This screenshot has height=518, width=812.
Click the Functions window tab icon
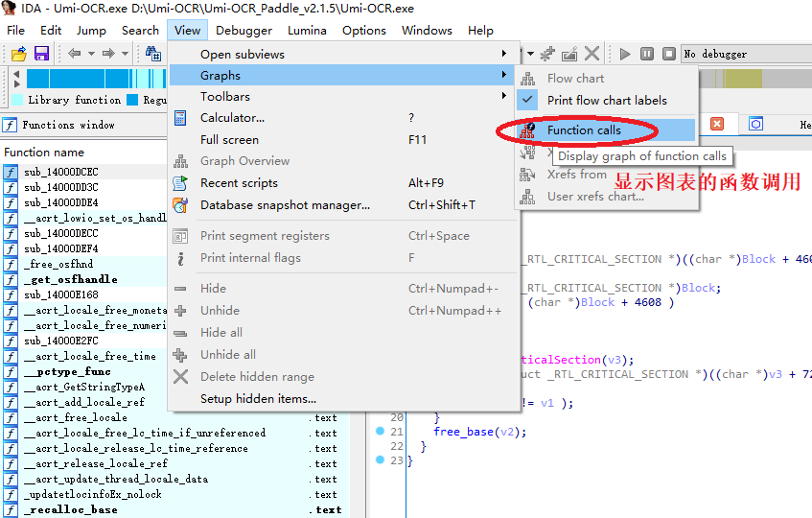coord(10,125)
